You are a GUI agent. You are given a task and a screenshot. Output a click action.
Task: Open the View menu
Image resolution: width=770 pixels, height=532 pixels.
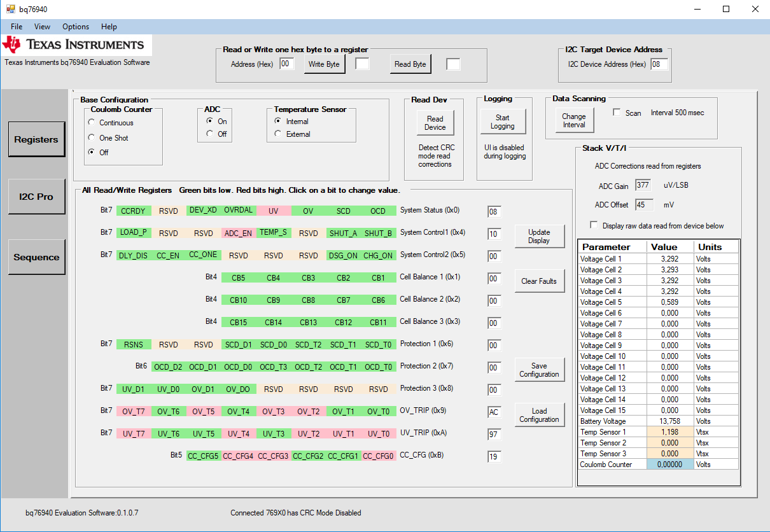pos(42,27)
